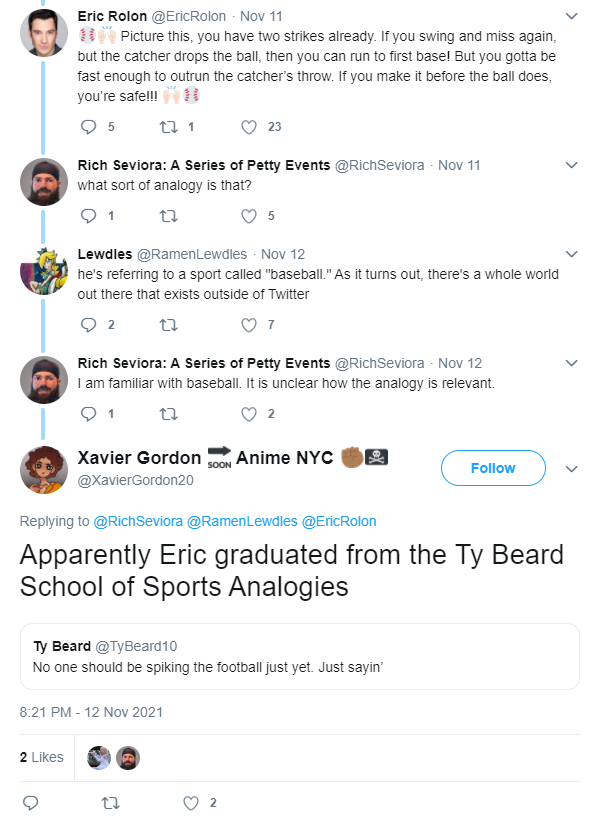Open options chevron beside Follow button
Image resolution: width=607 pixels, height=827 pixels.
coord(571,468)
